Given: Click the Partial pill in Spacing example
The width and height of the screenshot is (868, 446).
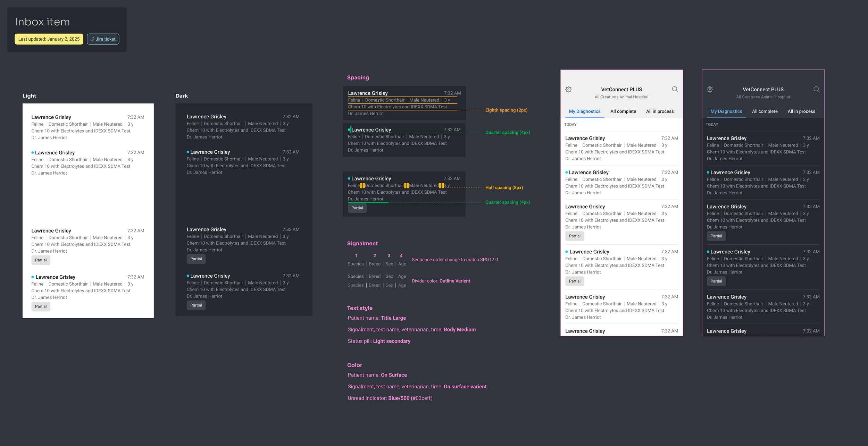Looking at the screenshot, I should tap(357, 208).
